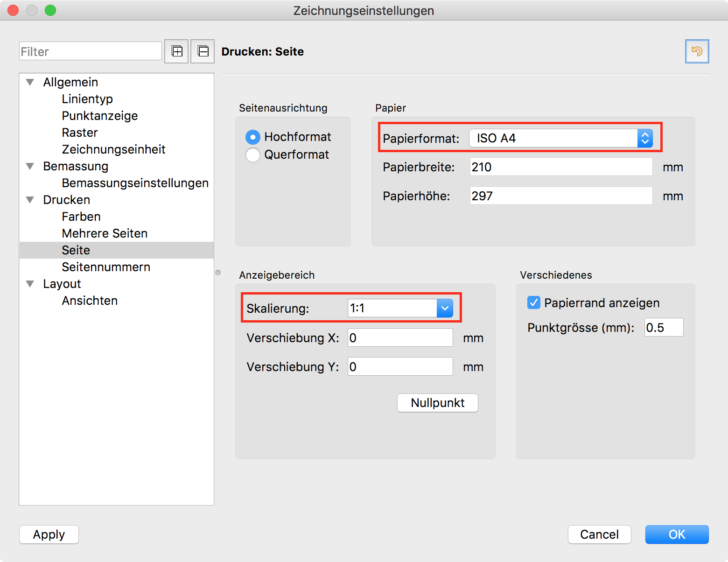The height and width of the screenshot is (562, 728).
Task: Click the Papierbreite input field
Action: coord(560,167)
